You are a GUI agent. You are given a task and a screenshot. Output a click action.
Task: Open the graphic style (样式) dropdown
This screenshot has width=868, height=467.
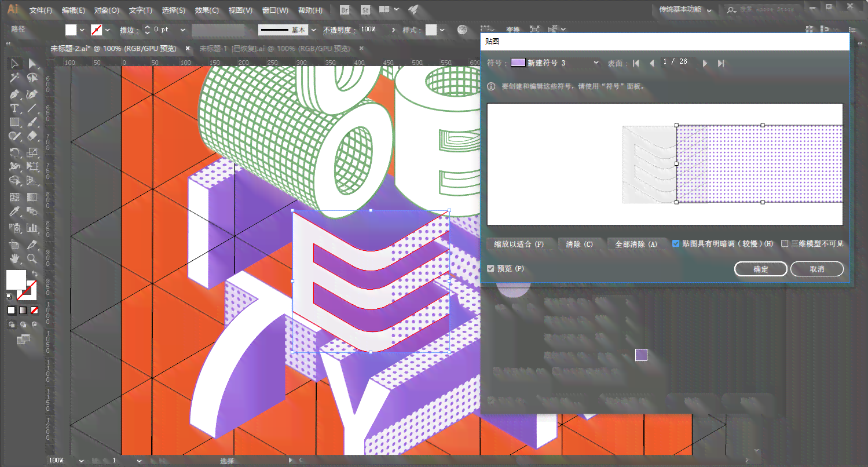(442, 30)
